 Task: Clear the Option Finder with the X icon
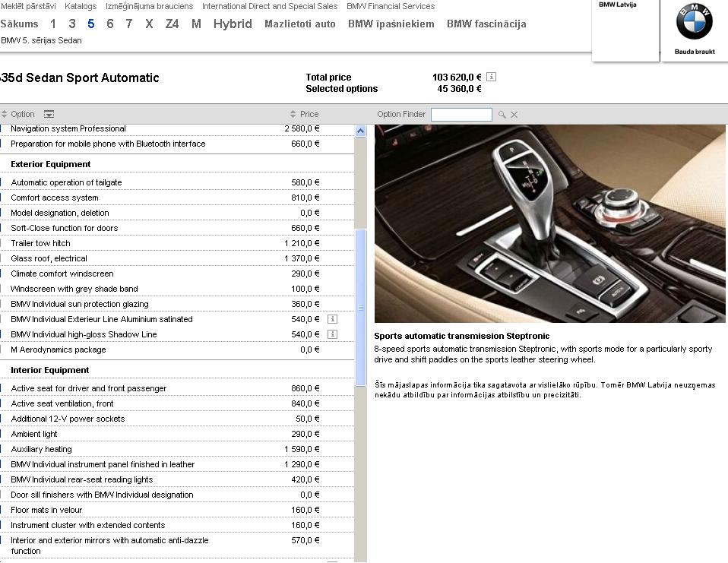514,114
